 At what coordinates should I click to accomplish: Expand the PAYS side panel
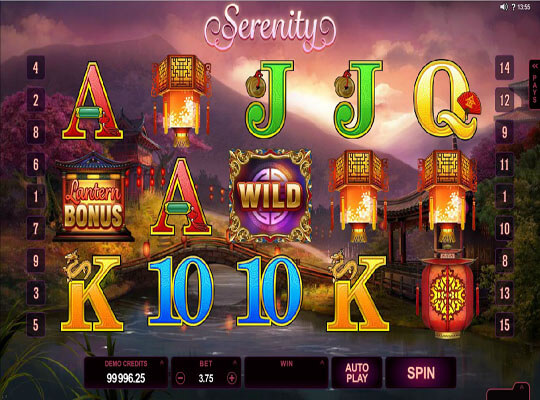pyautogui.click(x=534, y=84)
